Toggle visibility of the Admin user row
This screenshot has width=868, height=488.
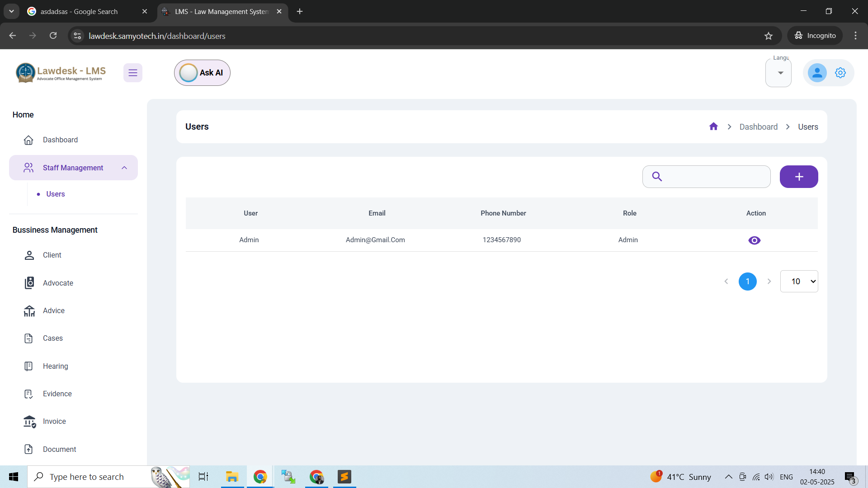754,240
